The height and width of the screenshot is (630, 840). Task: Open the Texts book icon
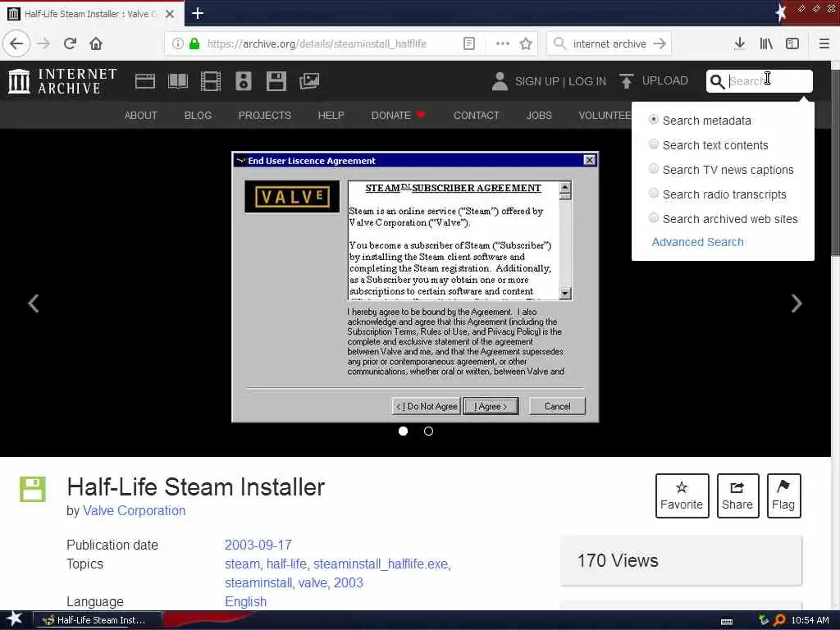[x=178, y=81]
